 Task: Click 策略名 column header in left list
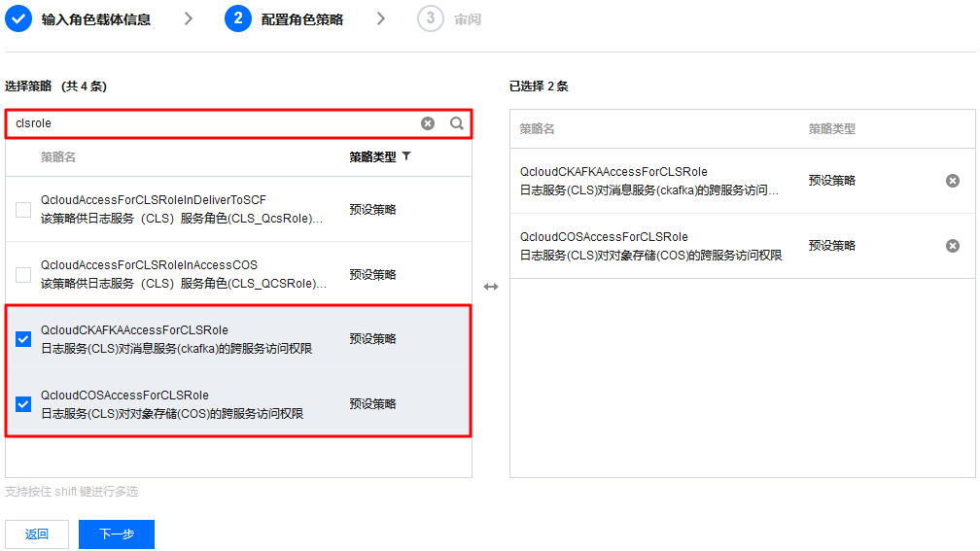click(58, 156)
